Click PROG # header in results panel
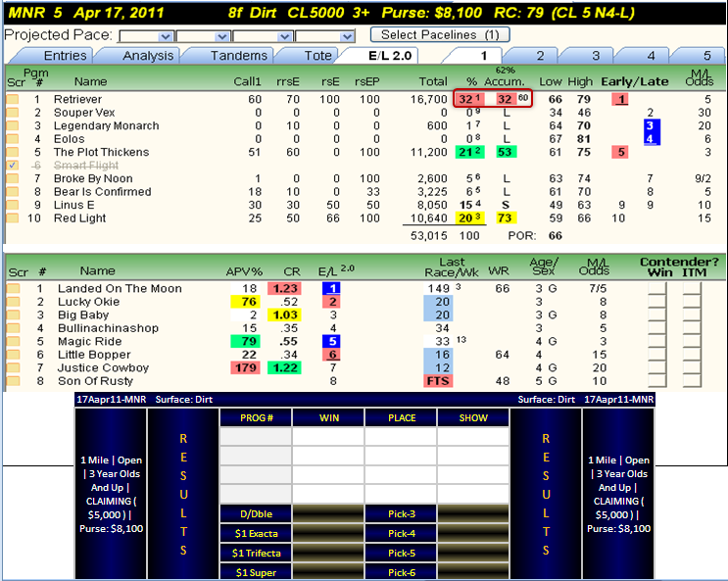 coord(256,418)
